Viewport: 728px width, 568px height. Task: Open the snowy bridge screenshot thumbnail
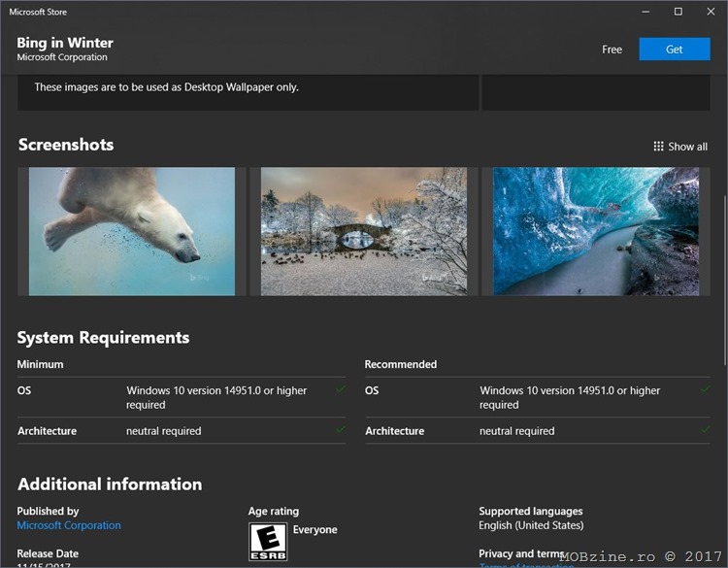[364, 231]
